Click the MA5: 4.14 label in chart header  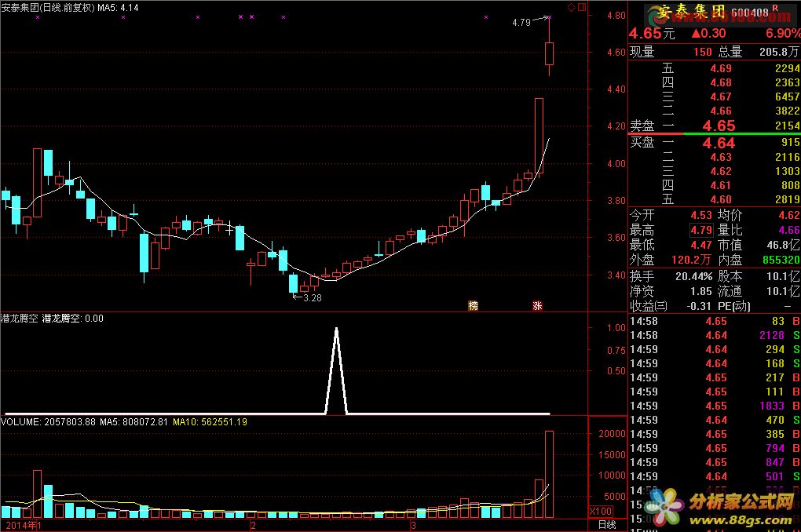[118, 8]
